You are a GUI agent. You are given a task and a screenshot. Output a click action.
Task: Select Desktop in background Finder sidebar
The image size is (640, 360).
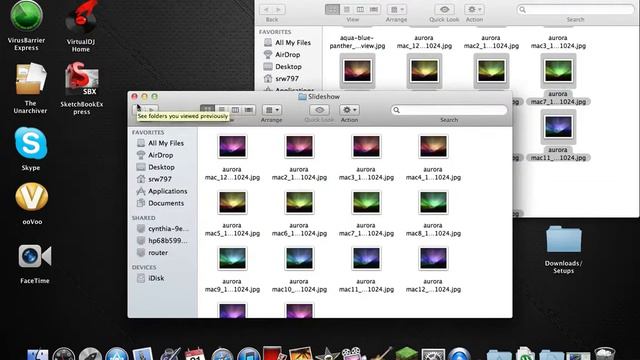[283, 67]
